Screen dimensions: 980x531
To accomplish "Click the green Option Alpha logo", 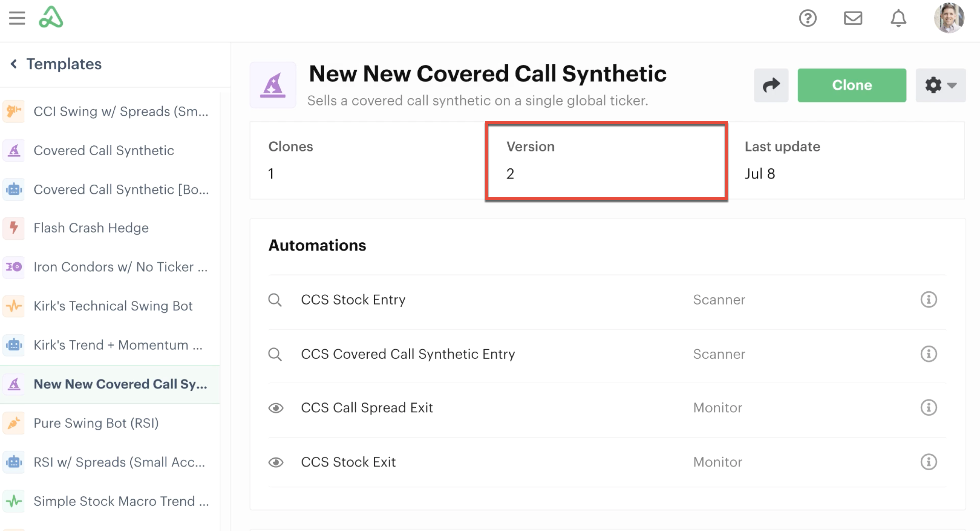I will pos(51,17).
